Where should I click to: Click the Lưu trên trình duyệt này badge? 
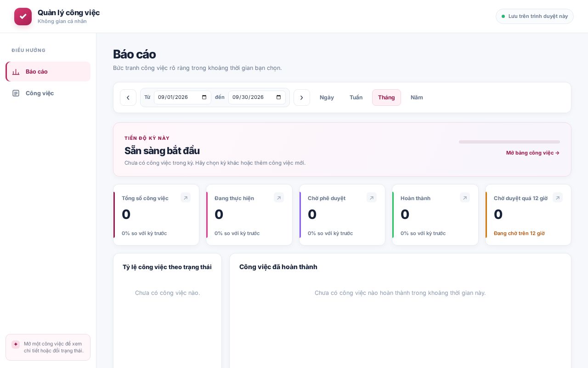(x=535, y=17)
